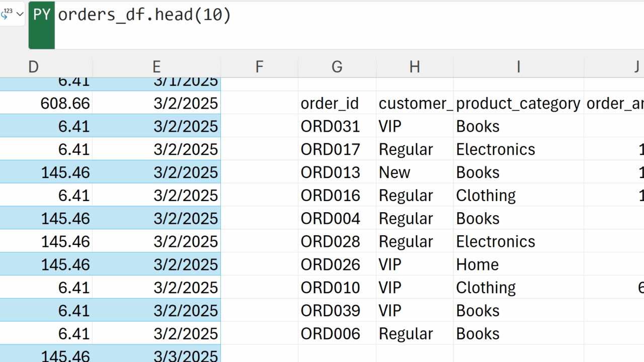644x362 pixels.
Task: Click the Python output type icon
Action: (7, 14)
